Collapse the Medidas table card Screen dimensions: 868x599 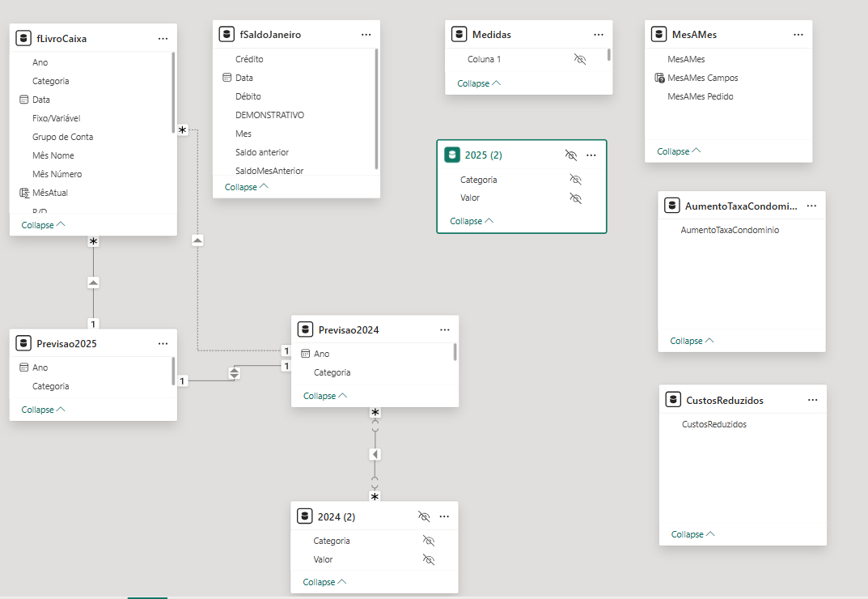point(479,83)
